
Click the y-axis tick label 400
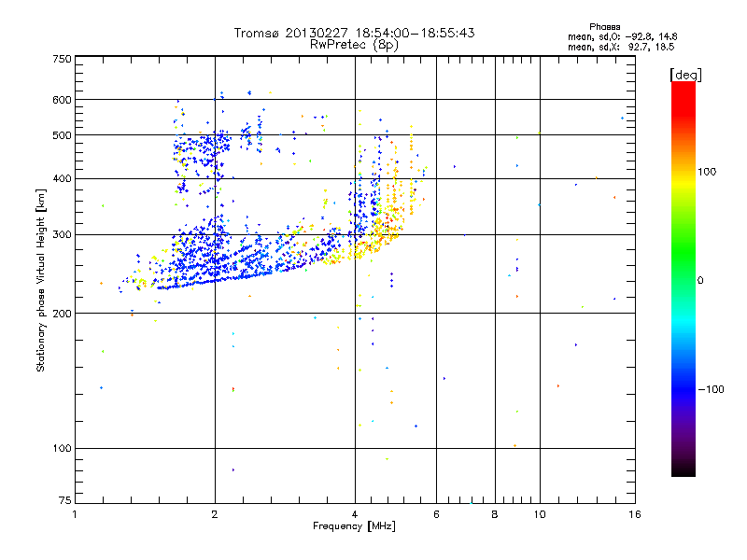tap(63, 178)
